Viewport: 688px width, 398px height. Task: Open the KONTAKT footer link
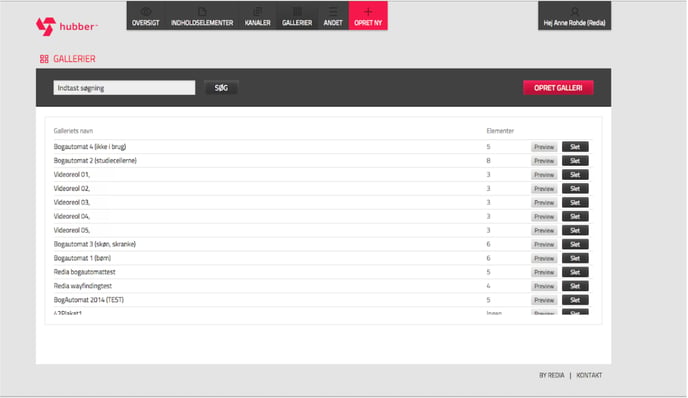pos(589,375)
